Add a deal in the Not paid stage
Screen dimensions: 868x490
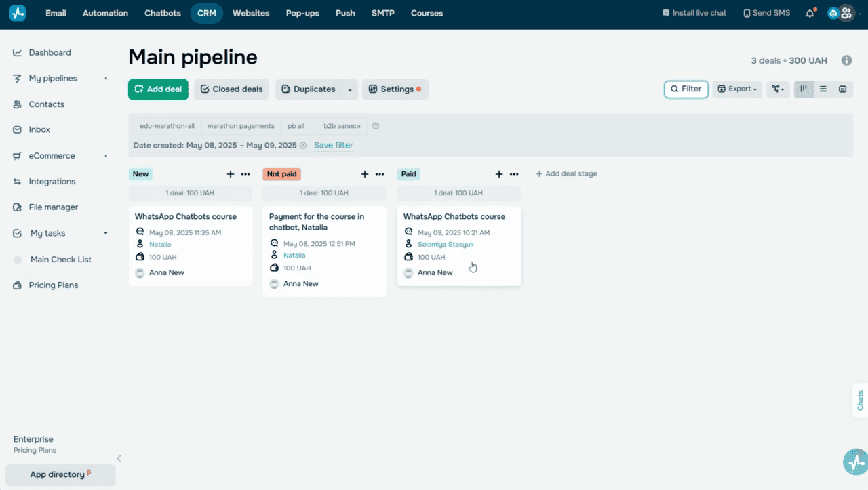[365, 174]
